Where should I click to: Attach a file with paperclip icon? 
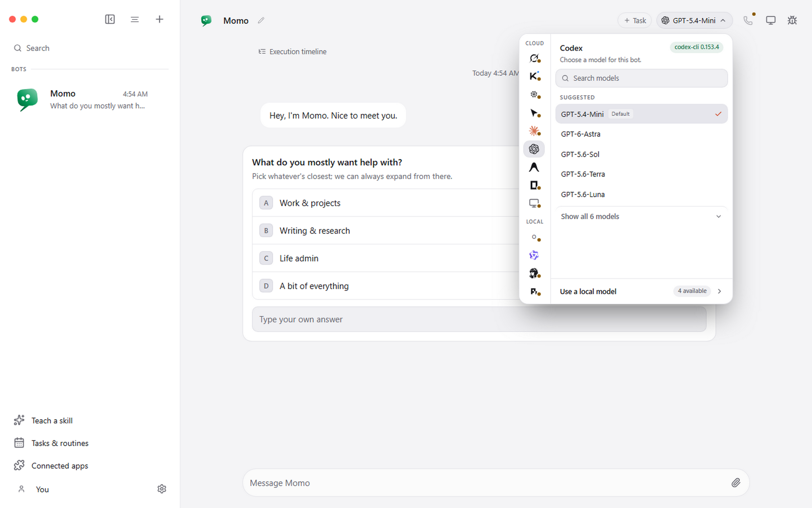(x=736, y=483)
